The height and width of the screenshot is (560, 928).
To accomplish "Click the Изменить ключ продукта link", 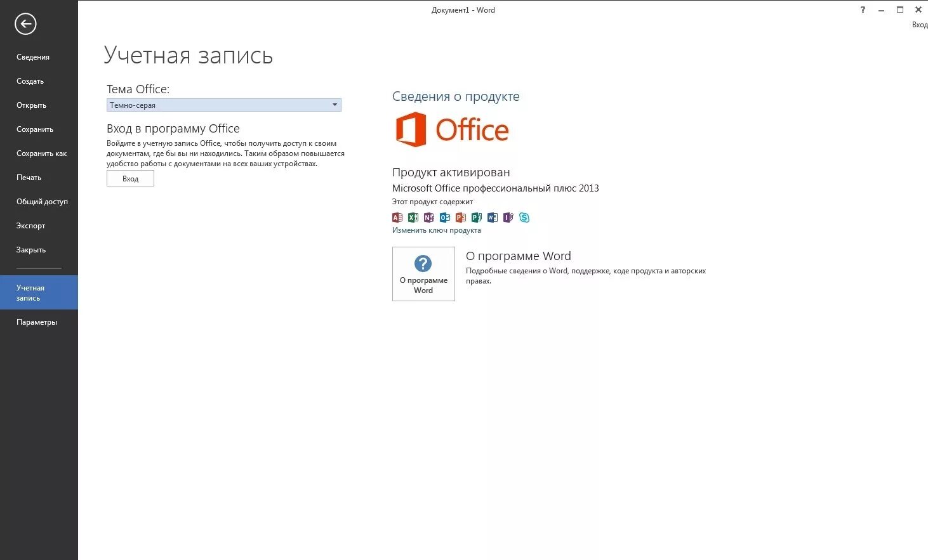I will (437, 230).
